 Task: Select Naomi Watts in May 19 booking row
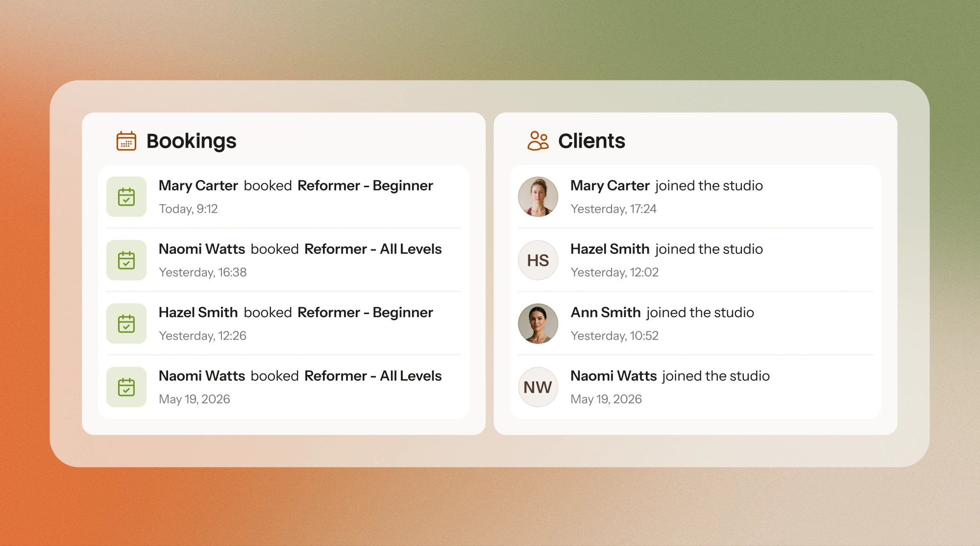coord(202,376)
